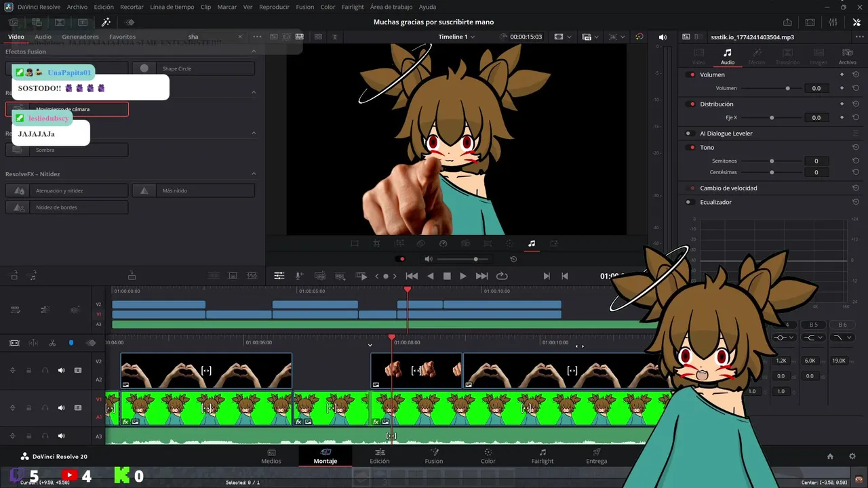Click the timecode field 00:00:15:03
This screenshot has width=868, height=488.
[x=526, y=37]
